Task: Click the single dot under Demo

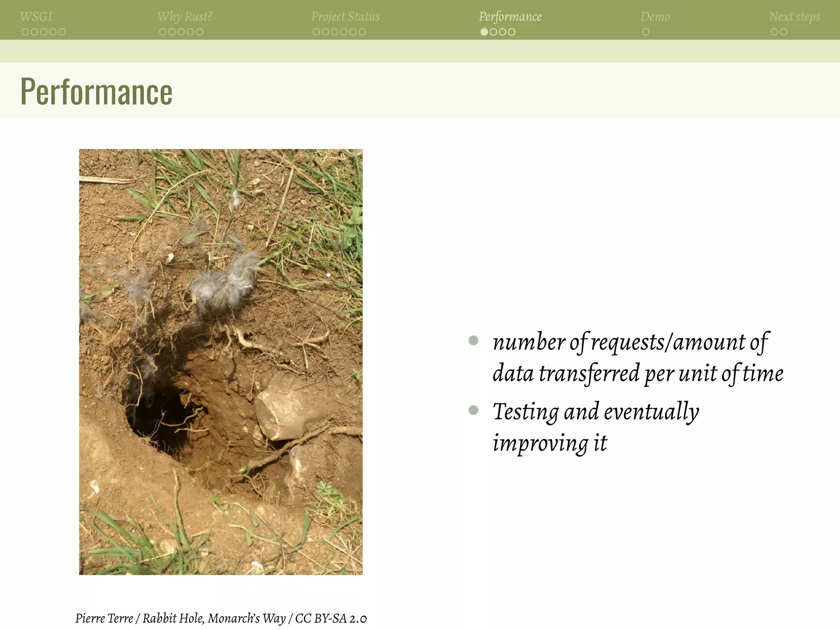Action: (x=646, y=32)
